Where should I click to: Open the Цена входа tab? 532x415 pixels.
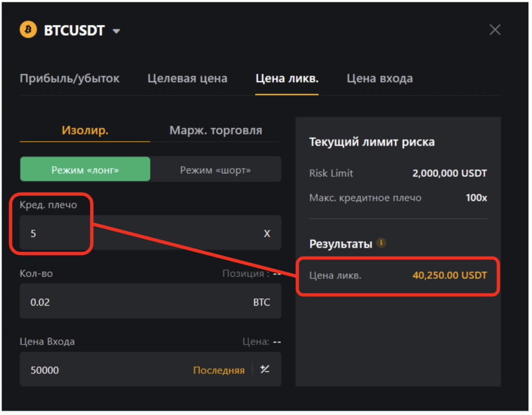[x=380, y=79]
